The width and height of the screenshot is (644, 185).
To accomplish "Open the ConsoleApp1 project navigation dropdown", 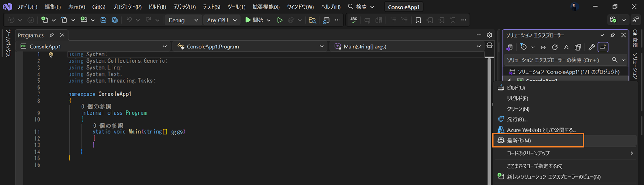I will pyautogui.click(x=93, y=47).
